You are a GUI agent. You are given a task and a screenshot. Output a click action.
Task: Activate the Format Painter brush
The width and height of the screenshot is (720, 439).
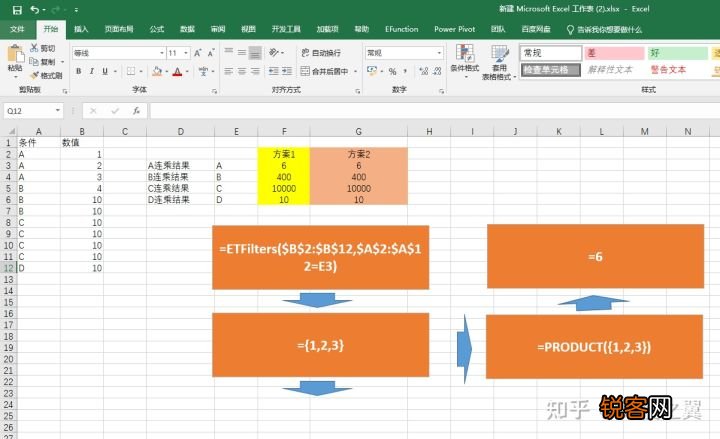tap(34, 75)
